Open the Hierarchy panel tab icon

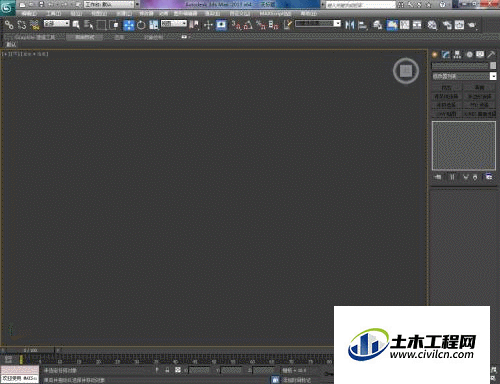(x=457, y=55)
